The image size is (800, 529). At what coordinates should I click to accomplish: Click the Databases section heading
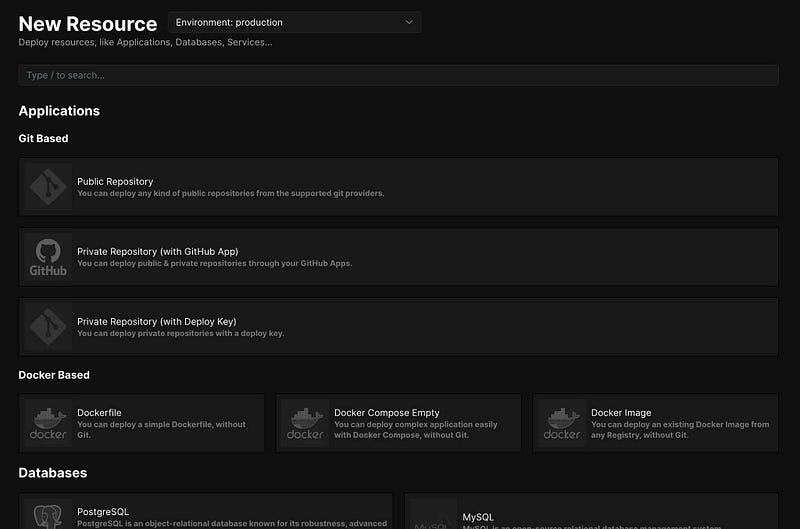point(53,473)
